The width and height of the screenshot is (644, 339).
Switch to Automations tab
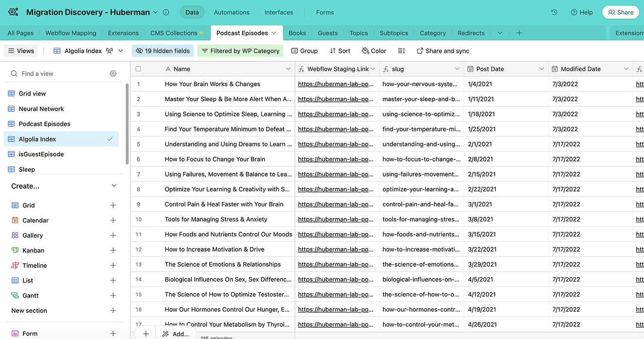(x=232, y=12)
